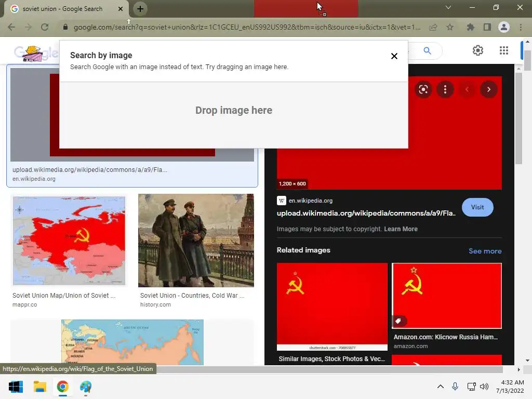Click the network tray icon
Screen dimensions: 532x399
pos(471,387)
